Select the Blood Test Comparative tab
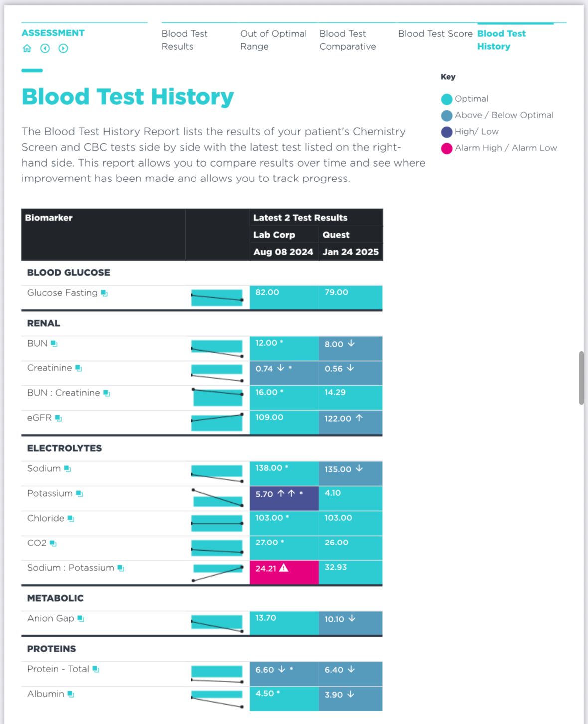Screen dimensions: 588x724 point(347,40)
